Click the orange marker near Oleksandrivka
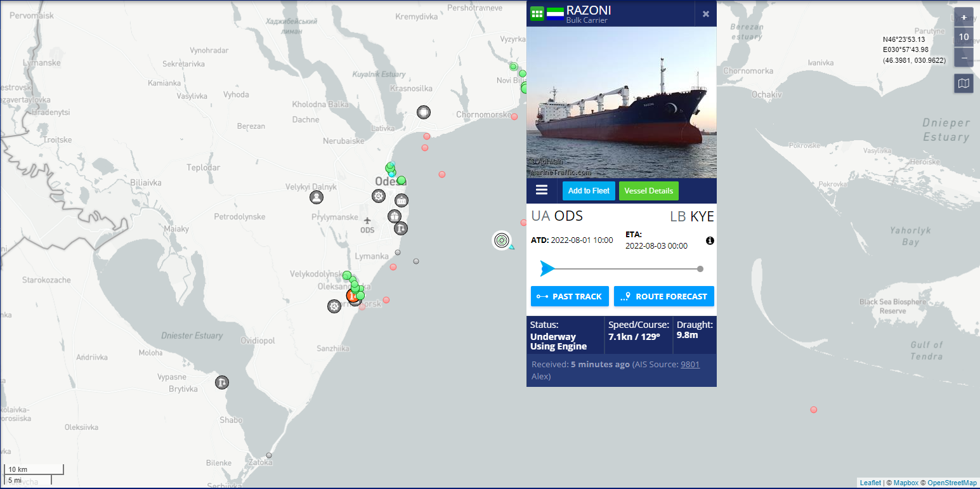Image resolution: width=980 pixels, height=489 pixels. click(353, 296)
